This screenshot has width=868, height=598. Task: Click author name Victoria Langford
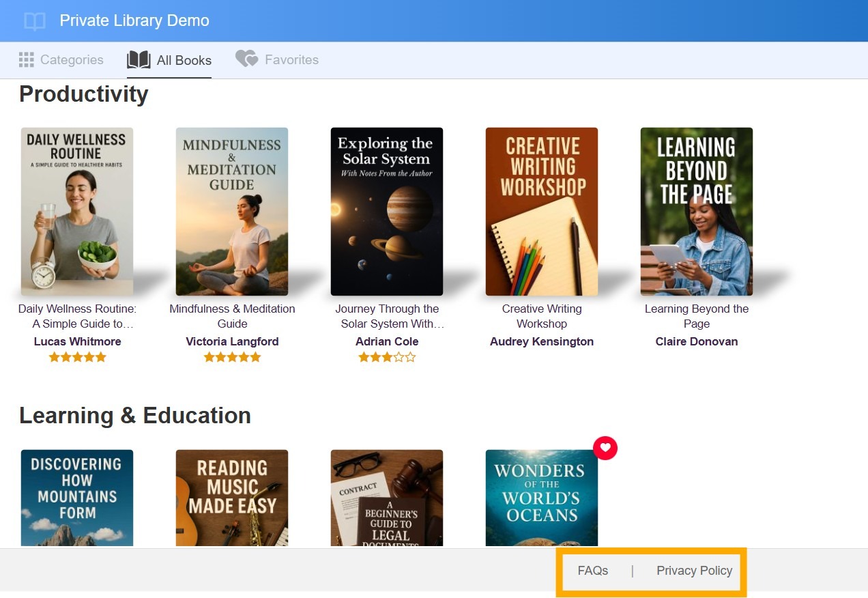point(232,341)
